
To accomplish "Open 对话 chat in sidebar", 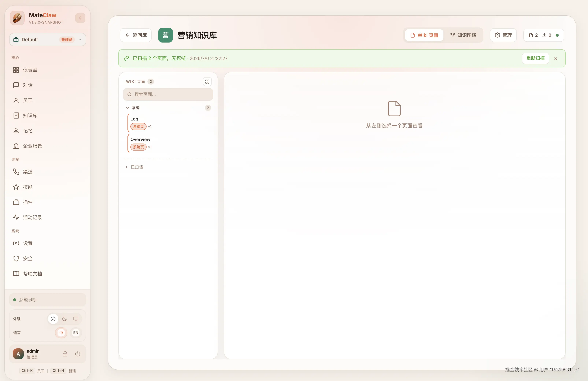I will point(47,85).
